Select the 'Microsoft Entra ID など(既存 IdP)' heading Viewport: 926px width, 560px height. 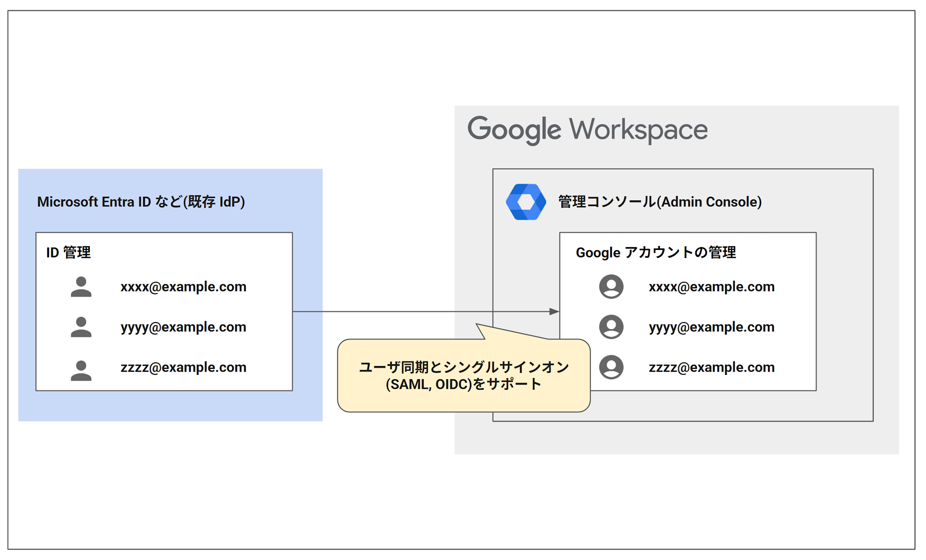click(141, 202)
